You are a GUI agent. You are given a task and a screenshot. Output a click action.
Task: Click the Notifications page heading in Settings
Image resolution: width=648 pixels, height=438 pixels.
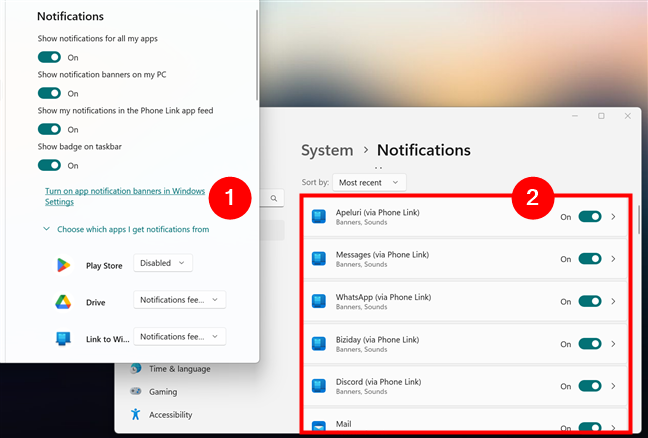point(424,150)
